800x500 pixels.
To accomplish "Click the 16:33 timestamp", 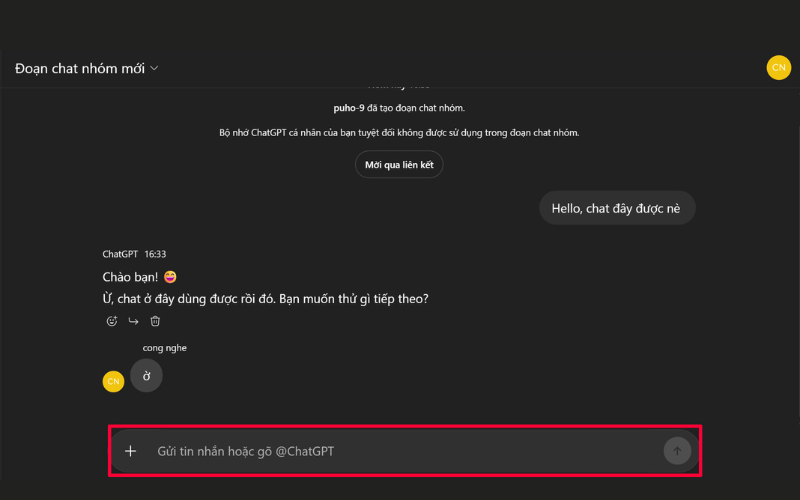I will click(155, 254).
